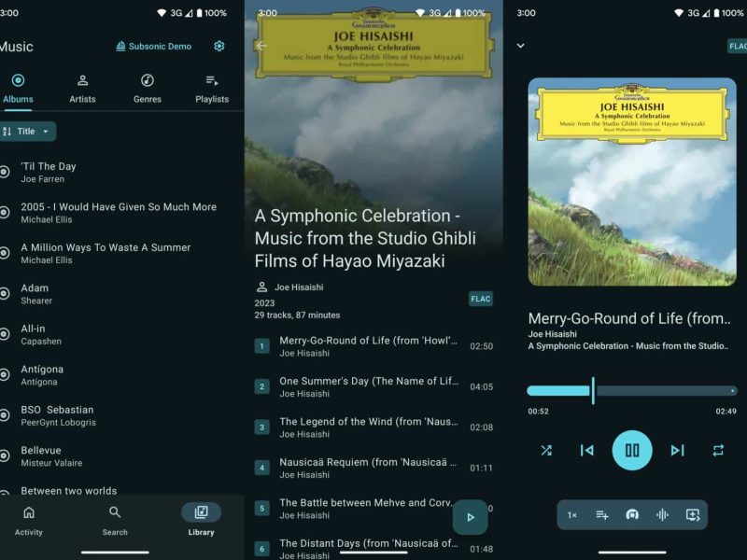Go to Search in bottom navigation
Viewport: 747px width, 560px height.
[115, 521]
